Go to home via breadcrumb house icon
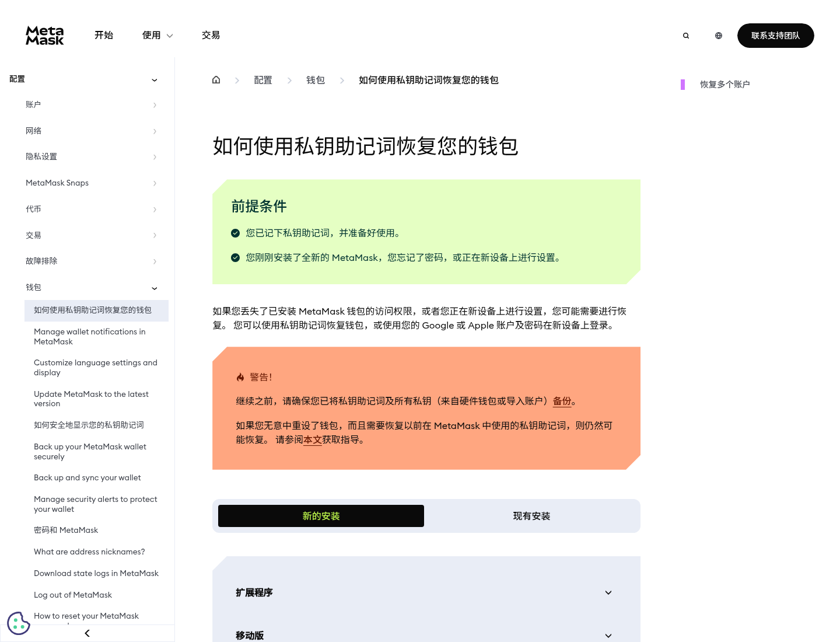Screen dimensions: 840x642 click(x=216, y=80)
